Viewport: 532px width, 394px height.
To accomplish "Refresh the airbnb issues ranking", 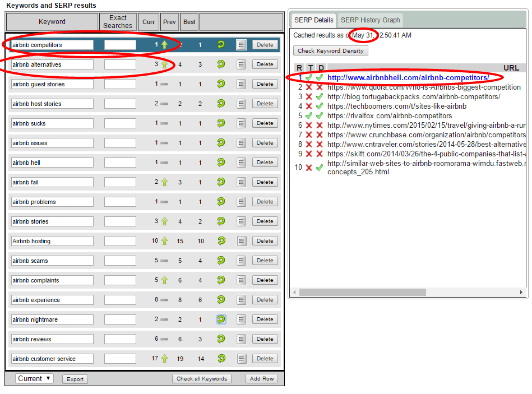I will tap(221, 143).
